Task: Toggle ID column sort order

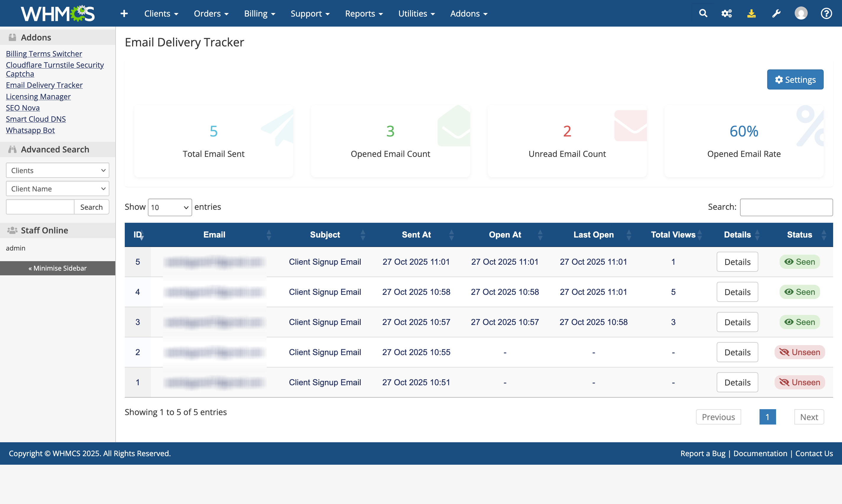Action: 138,235
